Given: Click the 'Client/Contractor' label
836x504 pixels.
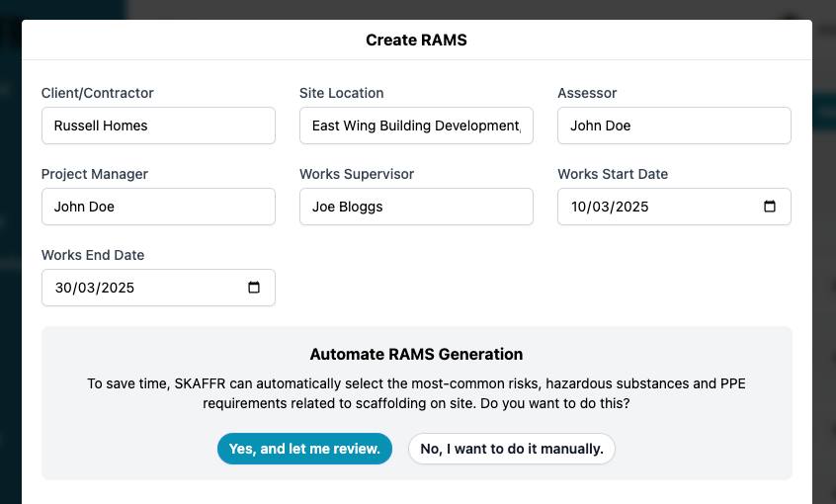Looking at the screenshot, I should (98, 93).
